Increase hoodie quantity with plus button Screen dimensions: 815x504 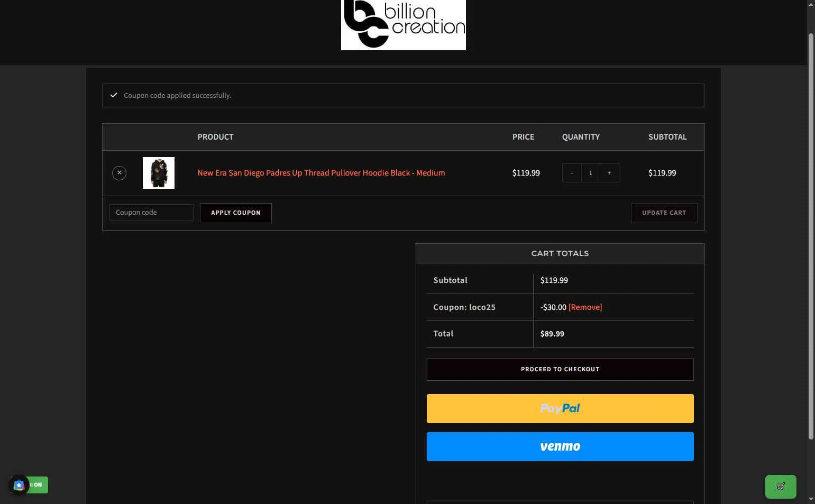(609, 173)
